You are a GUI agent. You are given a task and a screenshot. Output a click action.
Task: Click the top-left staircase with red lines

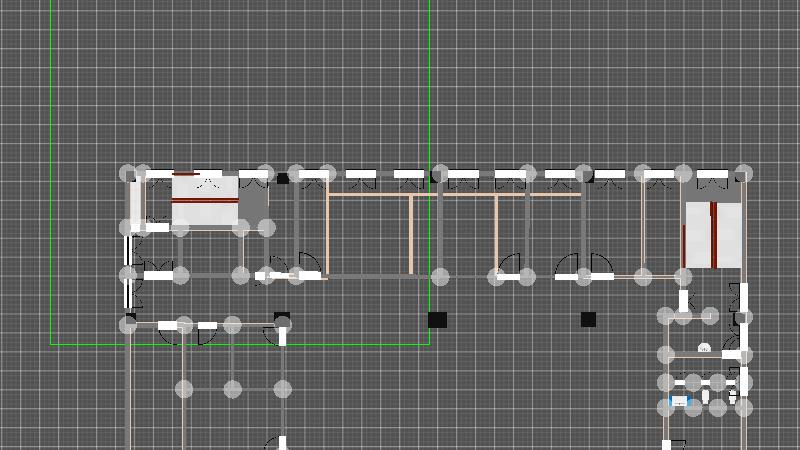coord(205,201)
